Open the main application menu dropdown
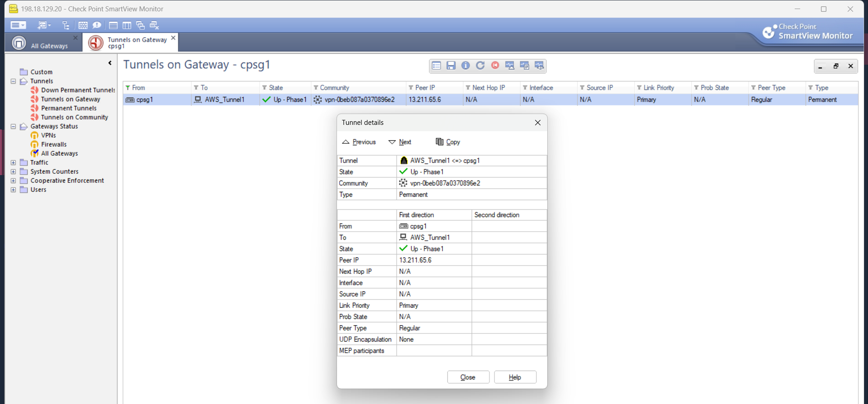 point(18,25)
